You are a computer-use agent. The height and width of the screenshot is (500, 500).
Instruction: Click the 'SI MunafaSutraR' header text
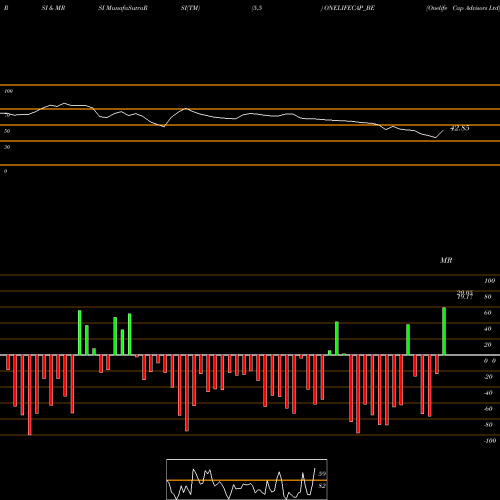(x=123, y=8)
